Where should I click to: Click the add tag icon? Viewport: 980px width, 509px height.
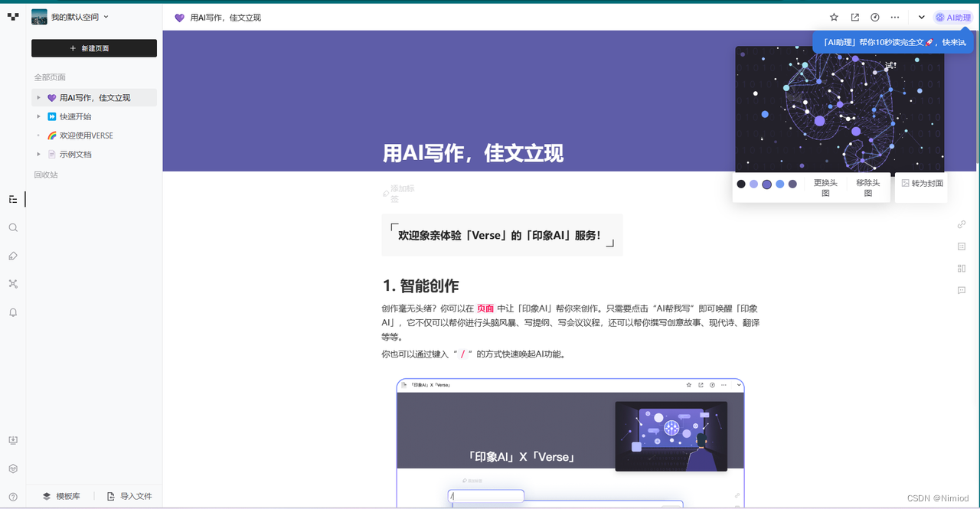[x=386, y=194]
